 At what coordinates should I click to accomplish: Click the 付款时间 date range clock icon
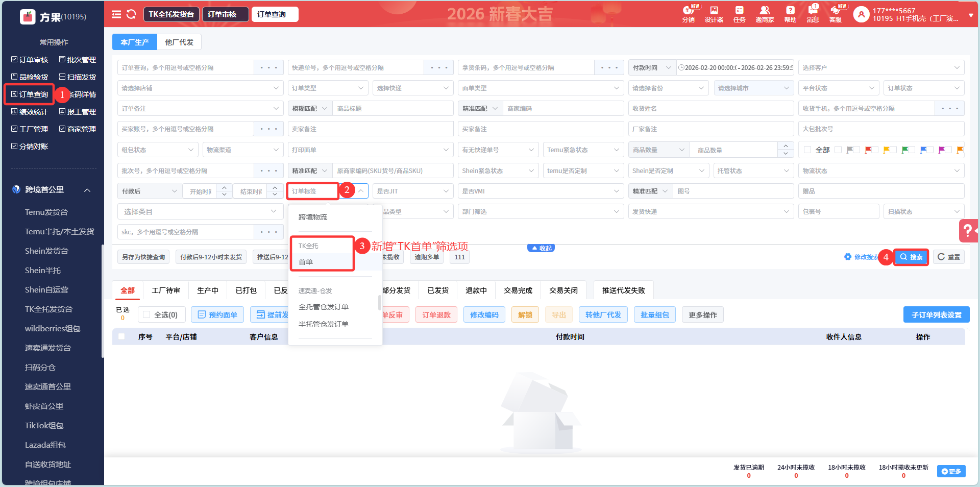[x=681, y=67]
